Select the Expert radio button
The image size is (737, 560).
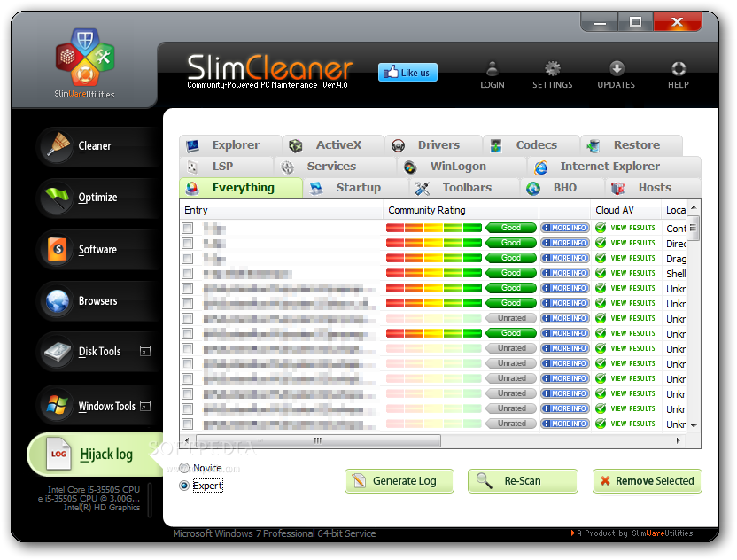[x=184, y=486]
